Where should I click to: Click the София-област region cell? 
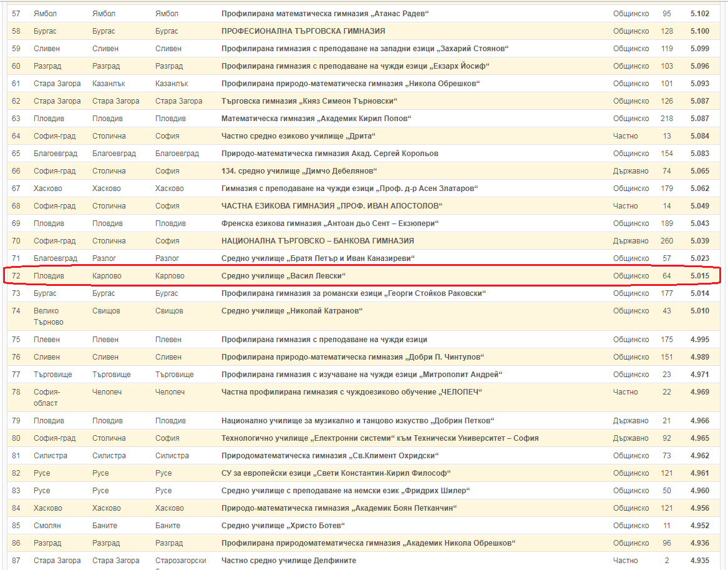47,398
